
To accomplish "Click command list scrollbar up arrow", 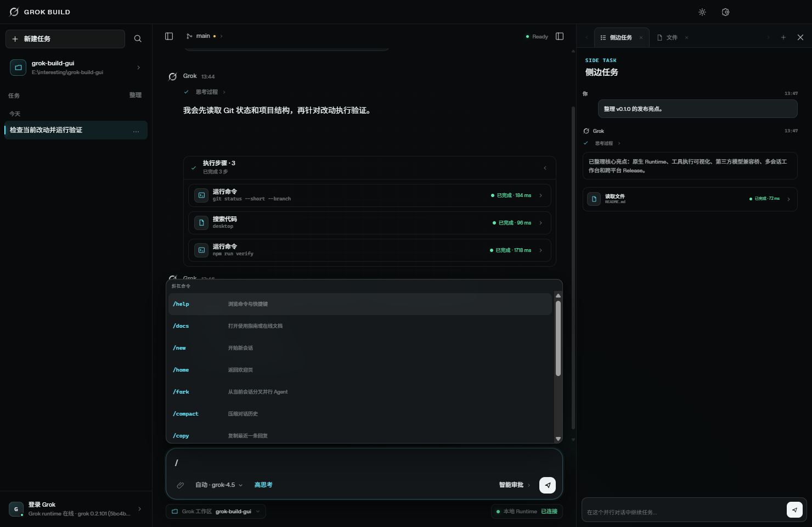I will point(558,295).
